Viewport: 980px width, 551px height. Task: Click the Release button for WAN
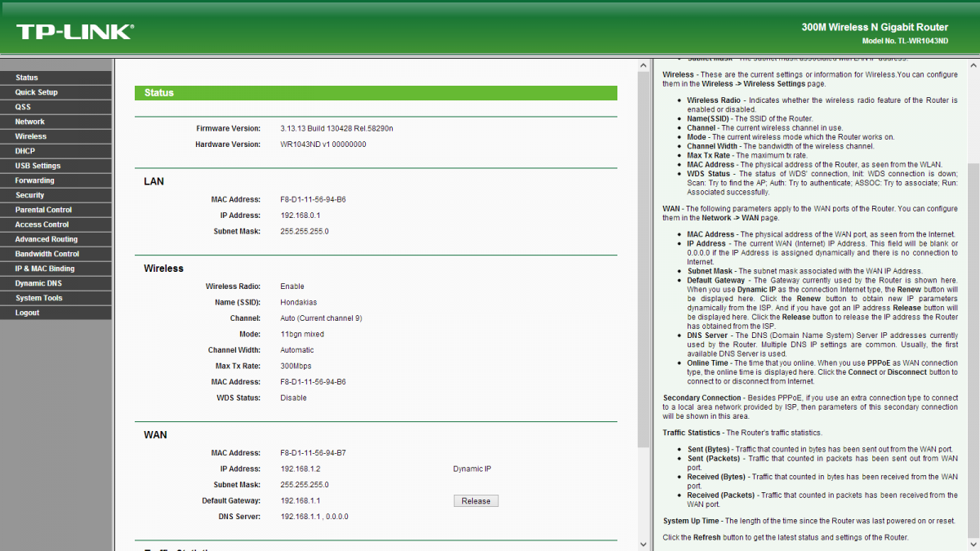pyautogui.click(x=476, y=501)
